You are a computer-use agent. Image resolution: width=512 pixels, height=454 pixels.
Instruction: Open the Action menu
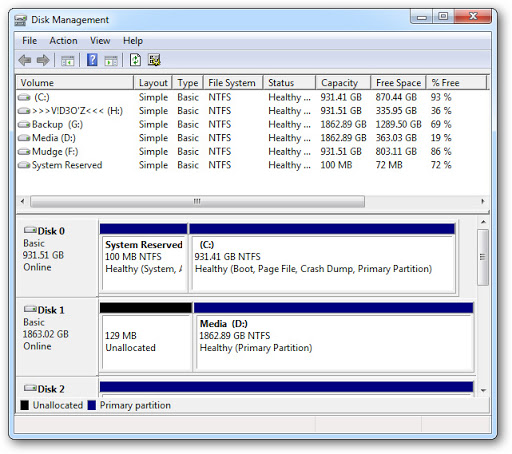click(x=63, y=41)
